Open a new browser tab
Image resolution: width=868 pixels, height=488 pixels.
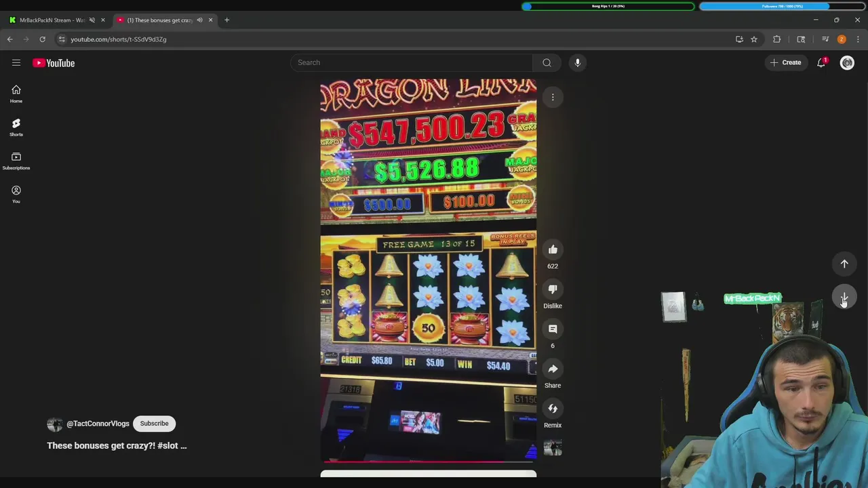click(226, 20)
